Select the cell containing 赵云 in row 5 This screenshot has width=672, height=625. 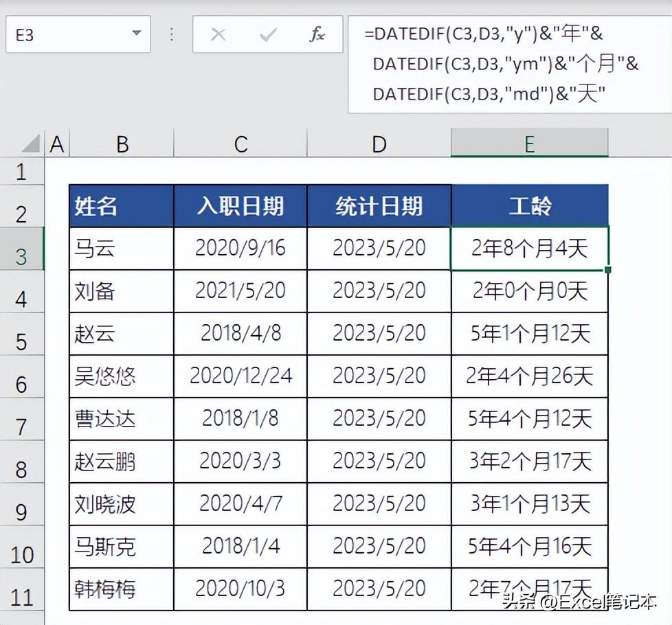122,334
